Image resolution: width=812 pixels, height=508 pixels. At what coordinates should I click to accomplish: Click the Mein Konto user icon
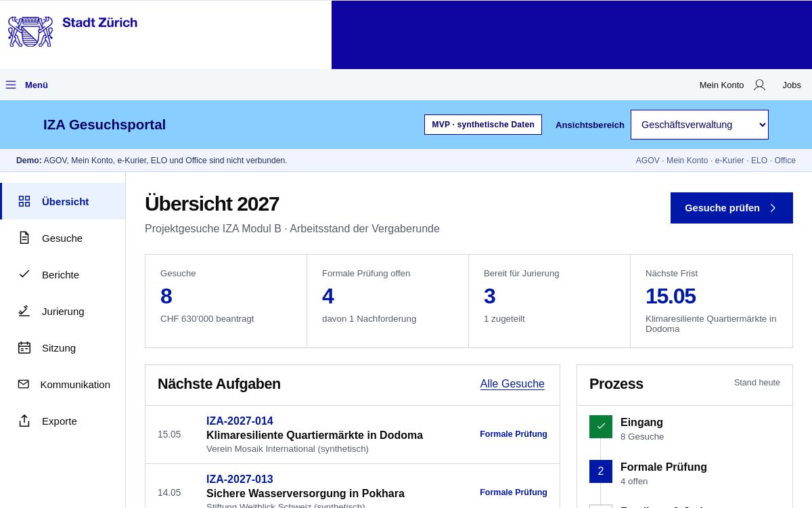point(759,85)
